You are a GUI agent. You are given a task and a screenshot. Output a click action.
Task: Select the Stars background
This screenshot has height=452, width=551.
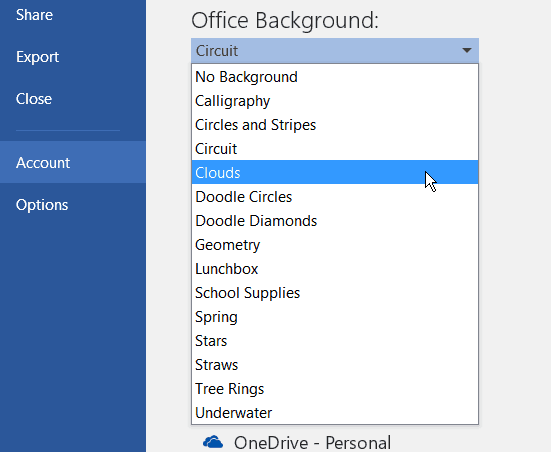click(x=335, y=341)
